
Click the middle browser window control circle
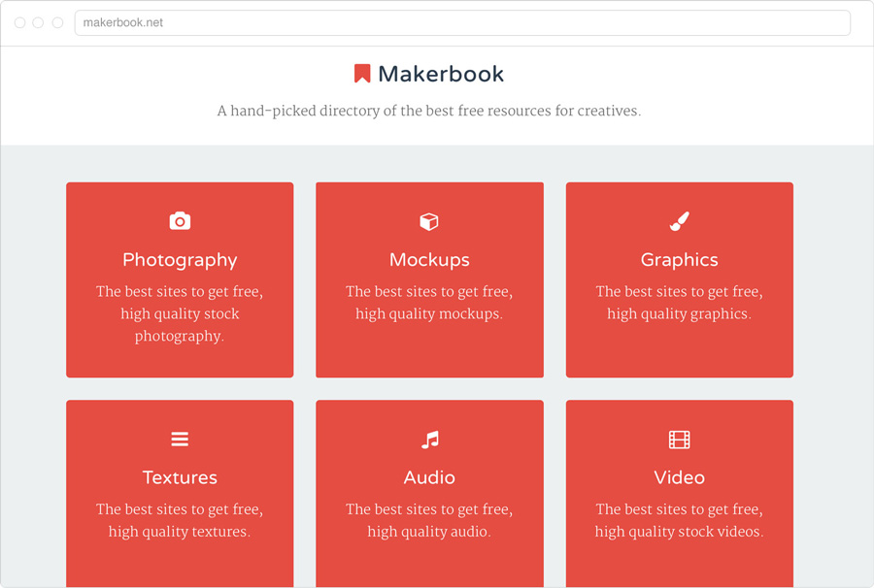tap(39, 23)
